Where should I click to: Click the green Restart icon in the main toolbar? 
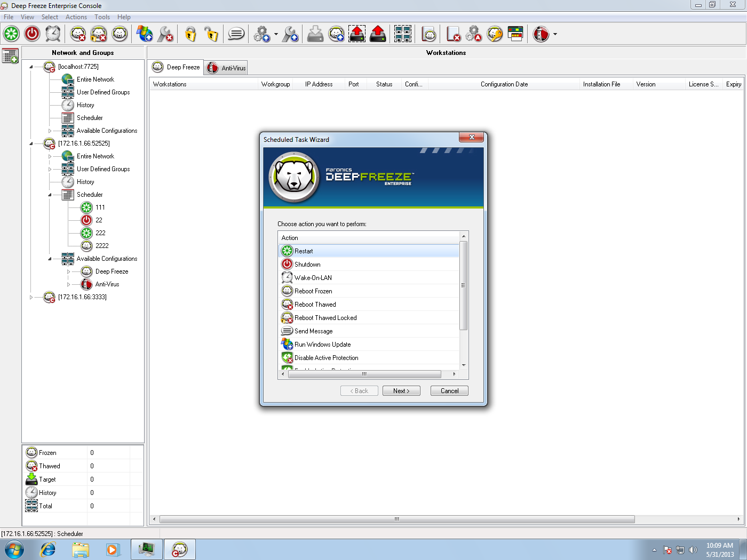coord(11,34)
